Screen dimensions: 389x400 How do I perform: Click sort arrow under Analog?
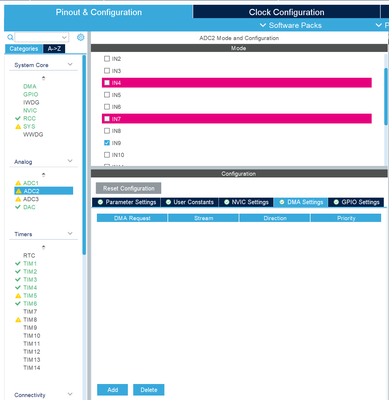[x=43, y=175]
